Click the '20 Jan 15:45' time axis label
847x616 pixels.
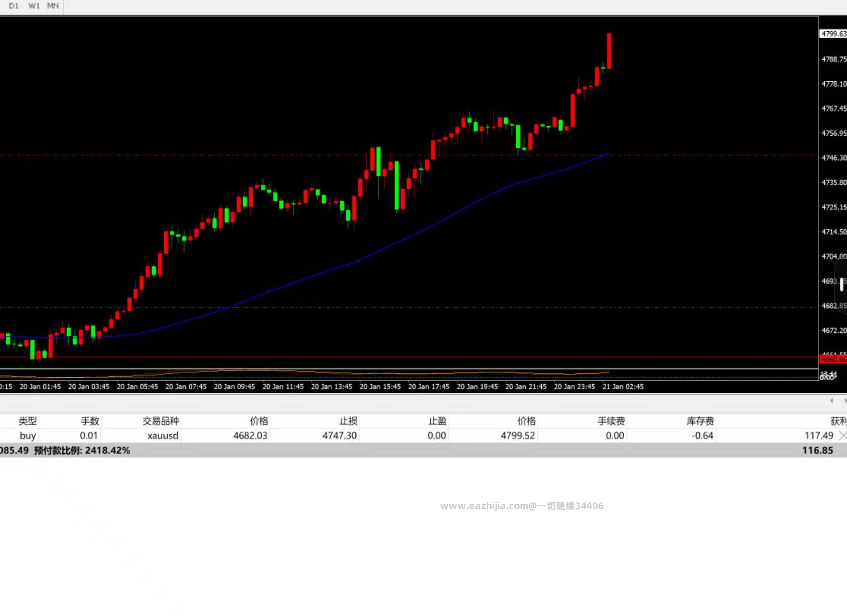(x=380, y=386)
